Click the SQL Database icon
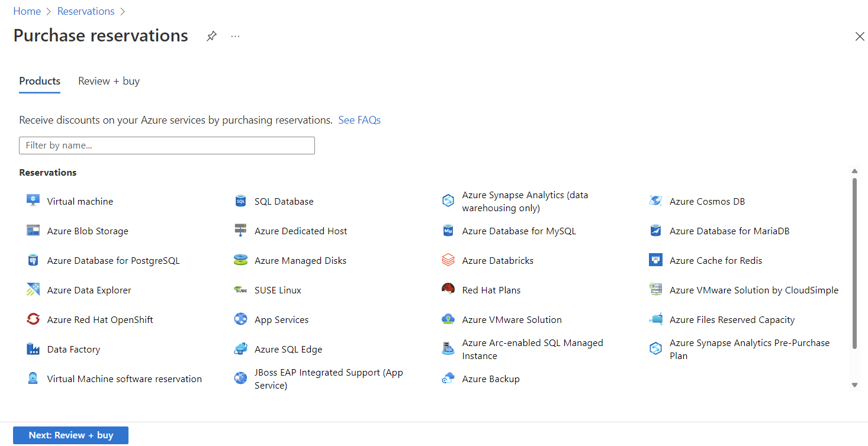Screen dimensions: 868x446 pyautogui.click(x=240, y=201)
